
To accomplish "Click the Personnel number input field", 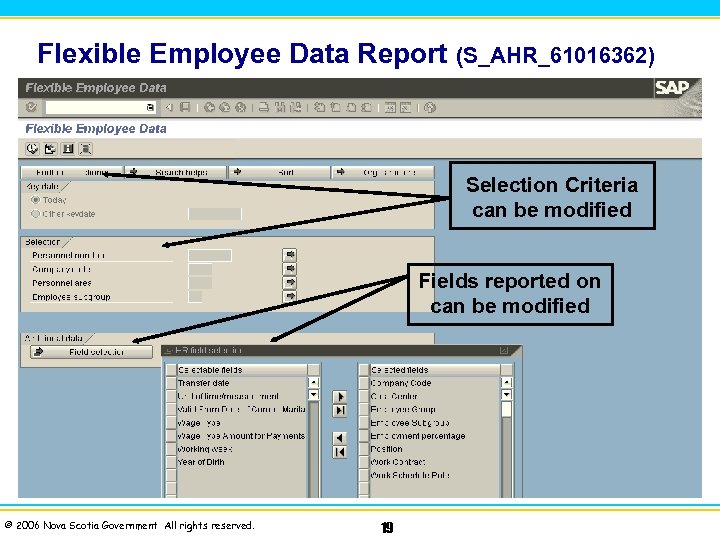I will (210, 255).
